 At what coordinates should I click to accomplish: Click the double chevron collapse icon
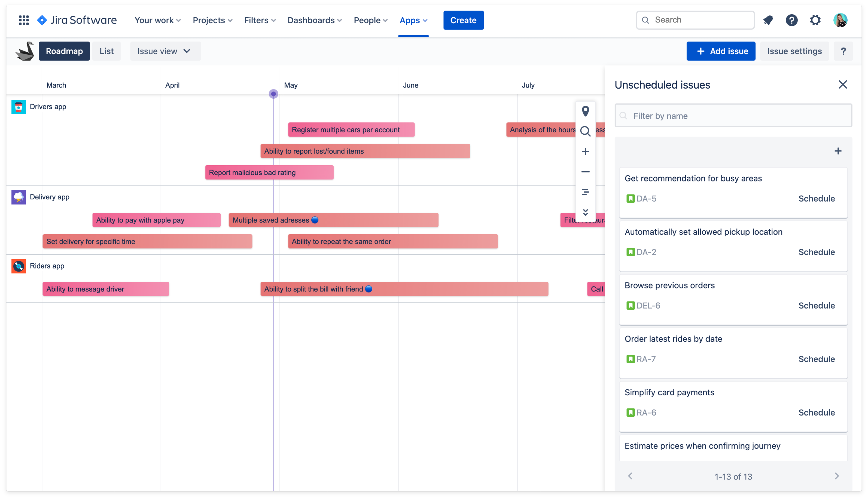tap(585, 212)
